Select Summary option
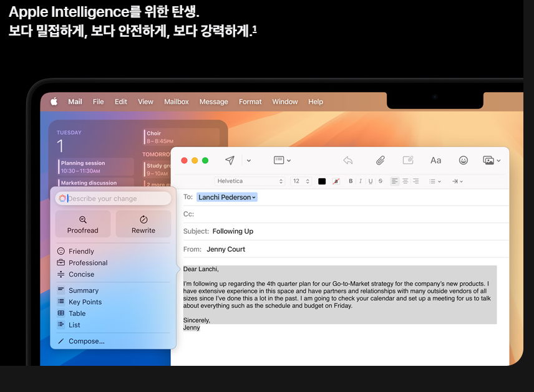The image size is (534, 392). 78,290
